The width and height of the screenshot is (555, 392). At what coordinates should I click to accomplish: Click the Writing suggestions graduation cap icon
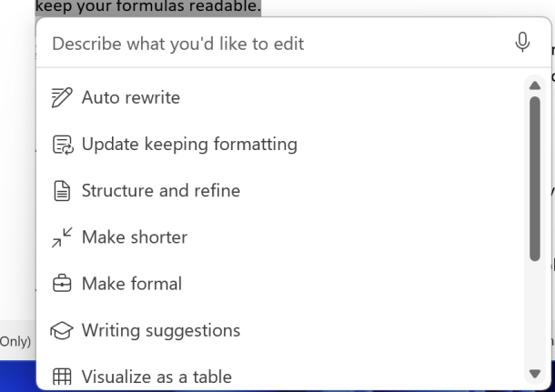pyautogui.click(x=62, y=330)
